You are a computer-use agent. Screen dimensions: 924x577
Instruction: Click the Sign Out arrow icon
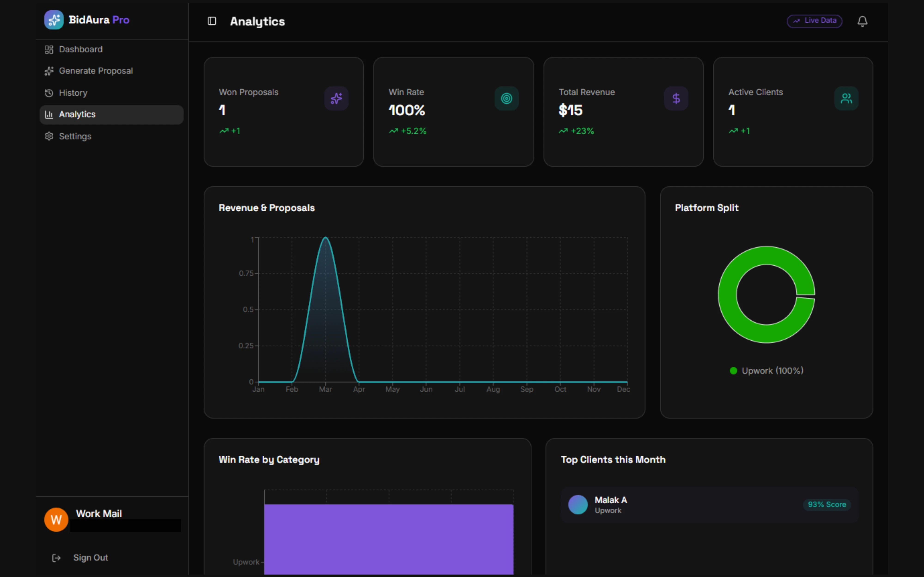[56, 558]
